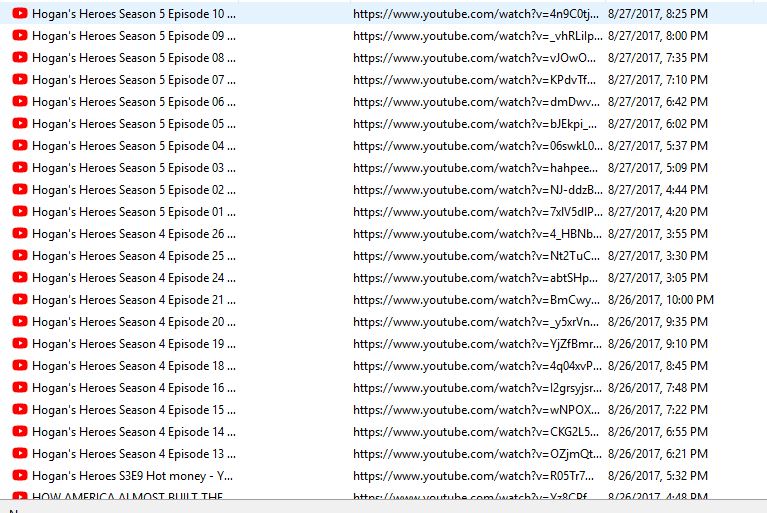This screenshot has width=767, height=513.
Task: Click YouTube icon for Season 4 Episode 14
Action: click(x=20, y=431)
